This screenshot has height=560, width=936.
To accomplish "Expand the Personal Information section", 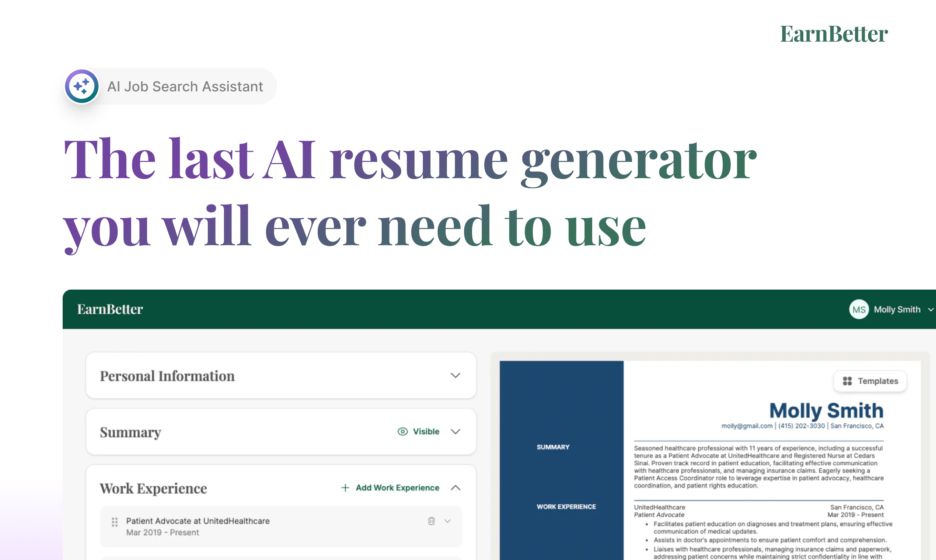I will [x=455, y=375].
